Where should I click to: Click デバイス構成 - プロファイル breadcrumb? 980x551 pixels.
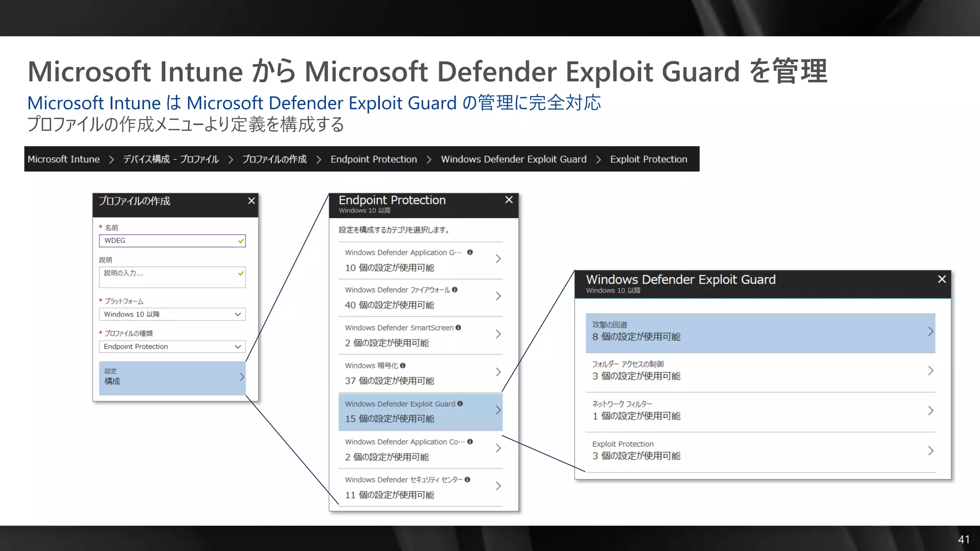click(x=171, y=159)
